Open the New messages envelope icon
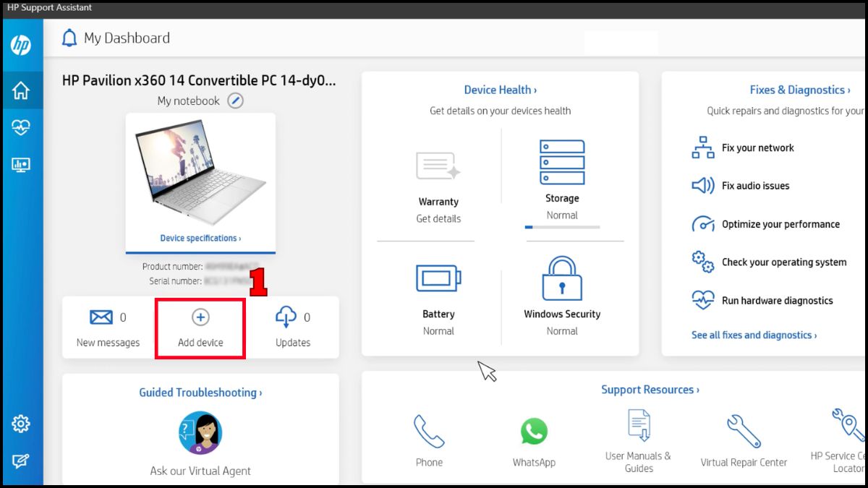868x488 pixels. (x=101, y=317)
